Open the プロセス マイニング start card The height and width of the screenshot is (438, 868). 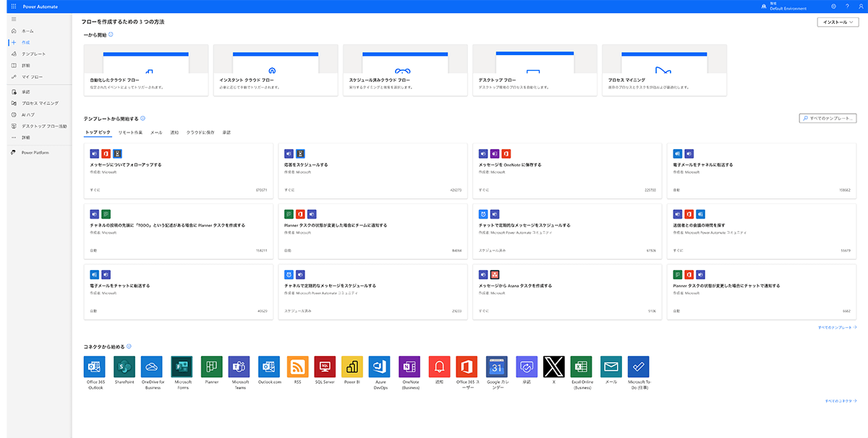(664, 70)
